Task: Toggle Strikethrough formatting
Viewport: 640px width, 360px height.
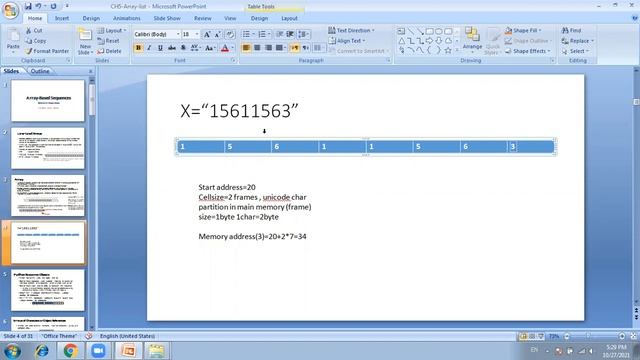Action: (172, 48)
